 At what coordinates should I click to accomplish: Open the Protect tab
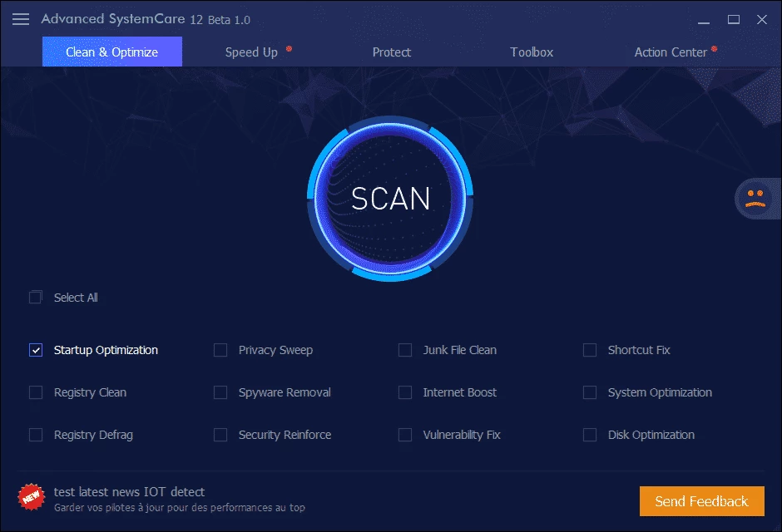[x=391, y=52]
